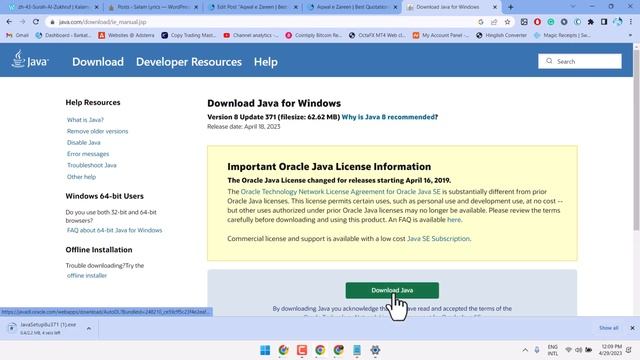The image size is (640, 360).
Task: Open the Download menu in Java header
Action: click(98, 62)
